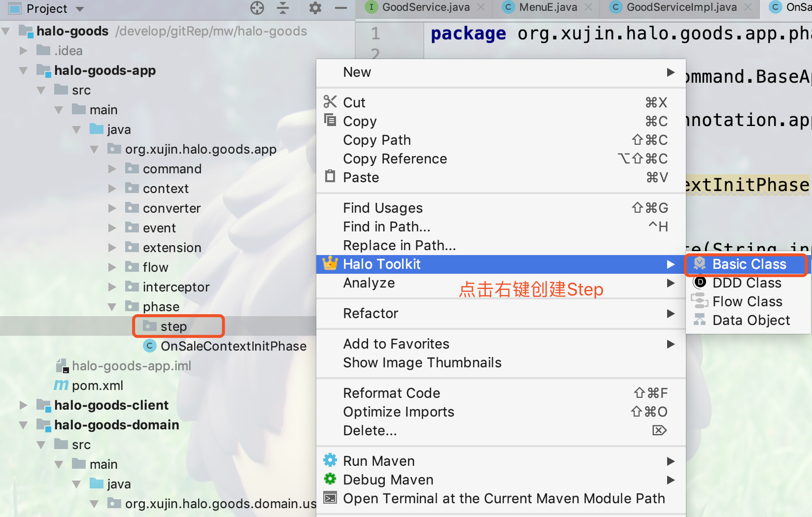Image resolution: width=812 pixels, height=517 pixels.
Task: Click GoodService.java interface icon on tab
Action: (371, 7)
